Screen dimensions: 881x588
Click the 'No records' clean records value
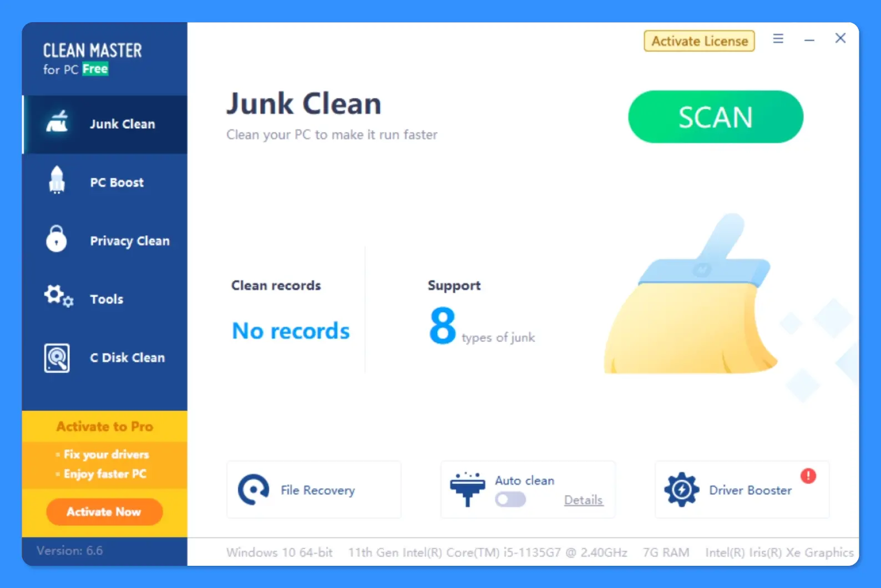(x=291, y=331)
